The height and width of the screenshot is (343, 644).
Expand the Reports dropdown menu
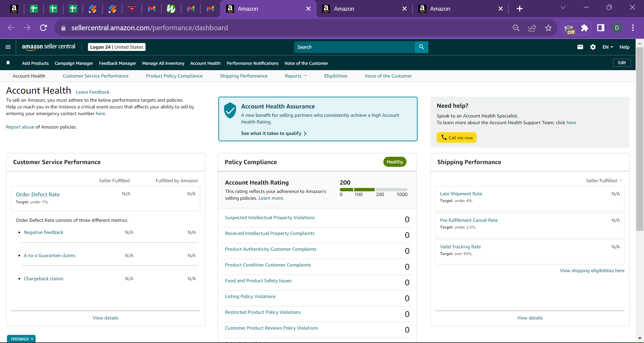click(x=296, y=76)
